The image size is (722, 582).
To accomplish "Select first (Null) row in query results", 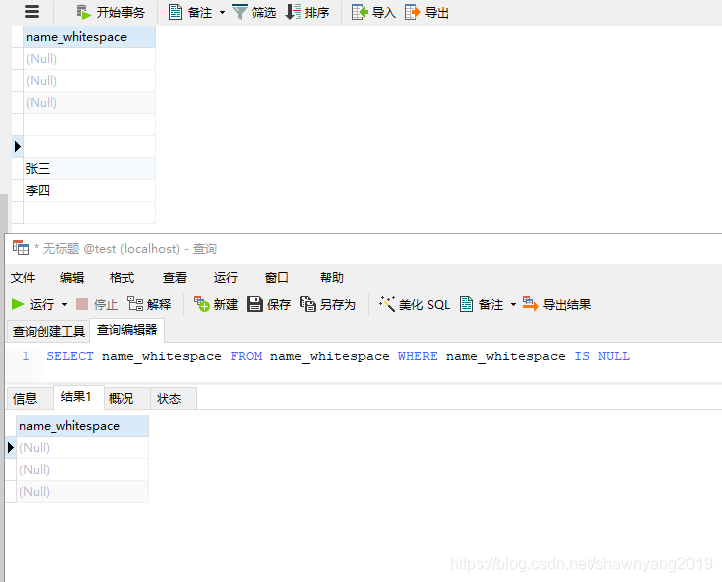I will tap(82, 448).
